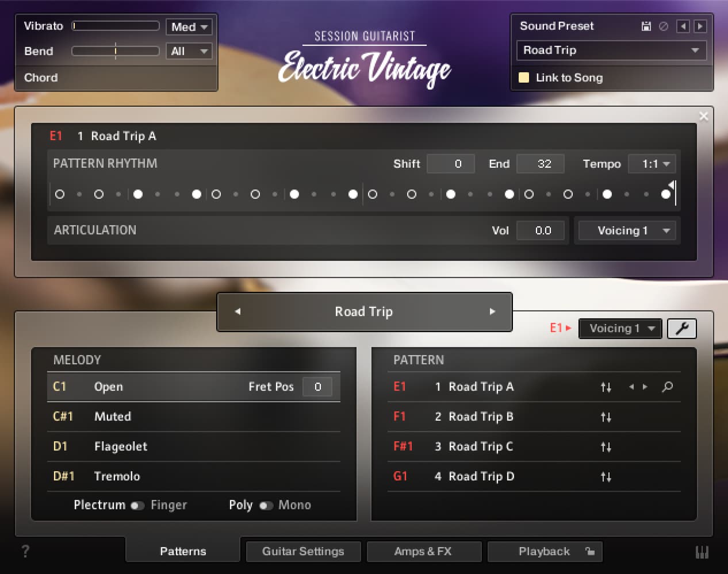728x574 pixels.
Task: Go to next sound preset arrow
Action: coord(700,26)
